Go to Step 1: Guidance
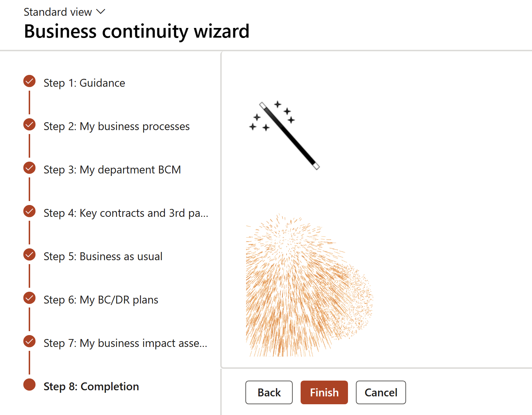This screenshot has width=532, height=415. [84, 83]
